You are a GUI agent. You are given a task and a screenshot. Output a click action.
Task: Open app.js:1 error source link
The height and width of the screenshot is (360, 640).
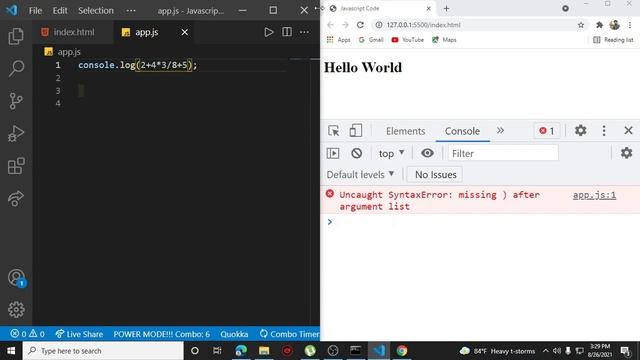pos(594,195)
